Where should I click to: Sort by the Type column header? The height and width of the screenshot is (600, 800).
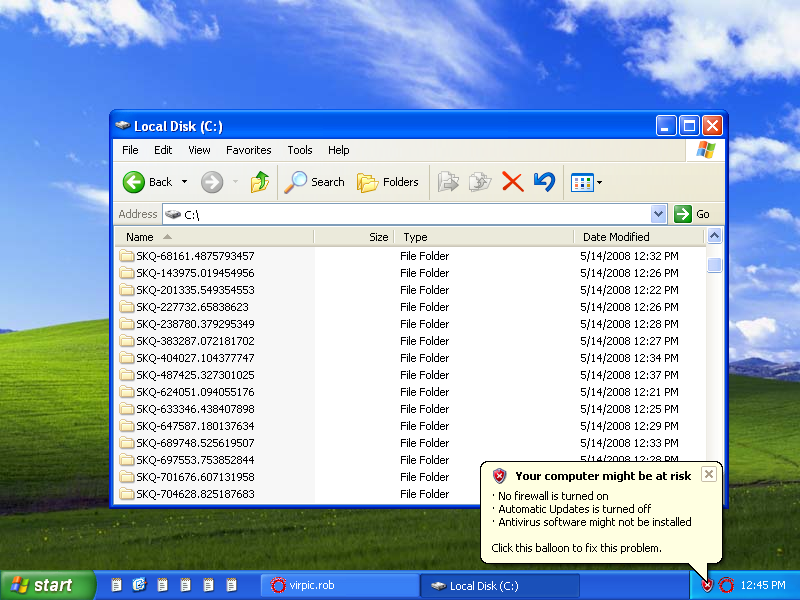pyautogui.click(x=484, y=237)
